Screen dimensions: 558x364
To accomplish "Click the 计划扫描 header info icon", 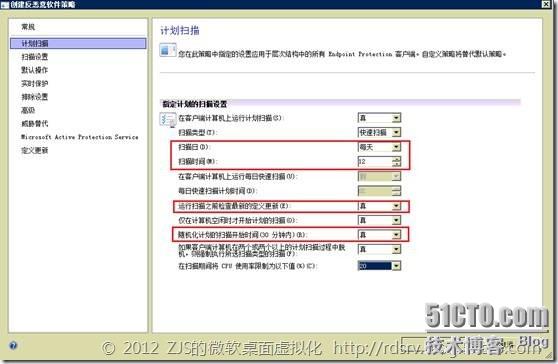I will pyautogui.click(x=168, y=50).
